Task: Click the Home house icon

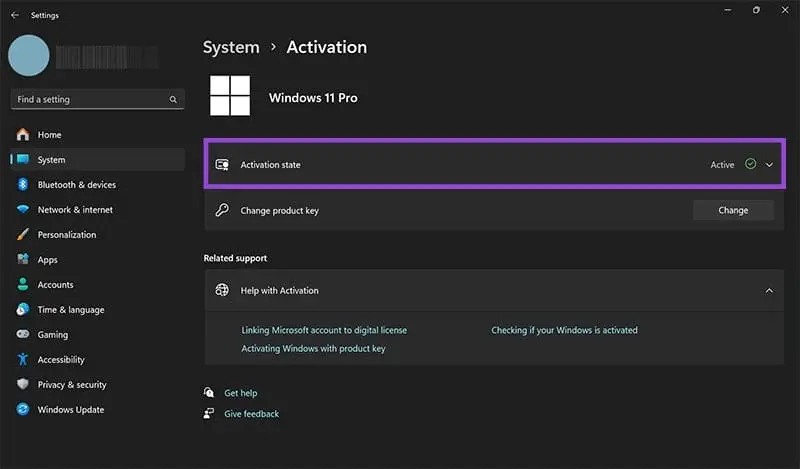Action: 22,134
